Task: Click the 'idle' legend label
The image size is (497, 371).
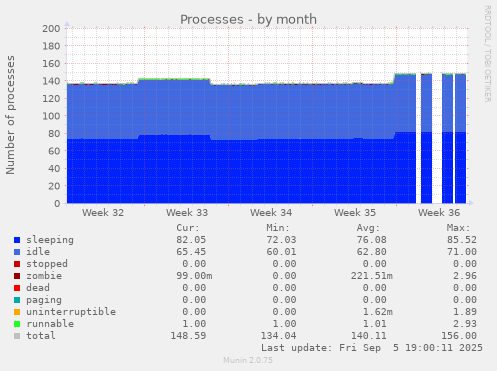Action: point(38,252)
